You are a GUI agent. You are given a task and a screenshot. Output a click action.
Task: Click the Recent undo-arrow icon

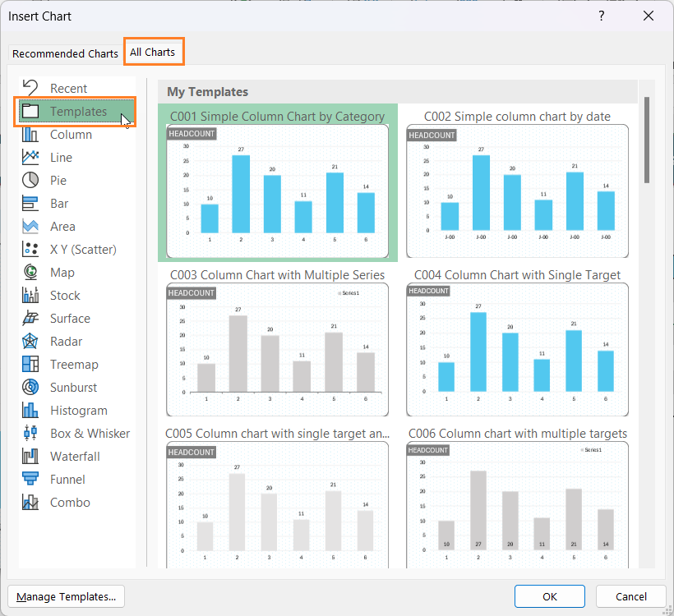coord(30,88)
